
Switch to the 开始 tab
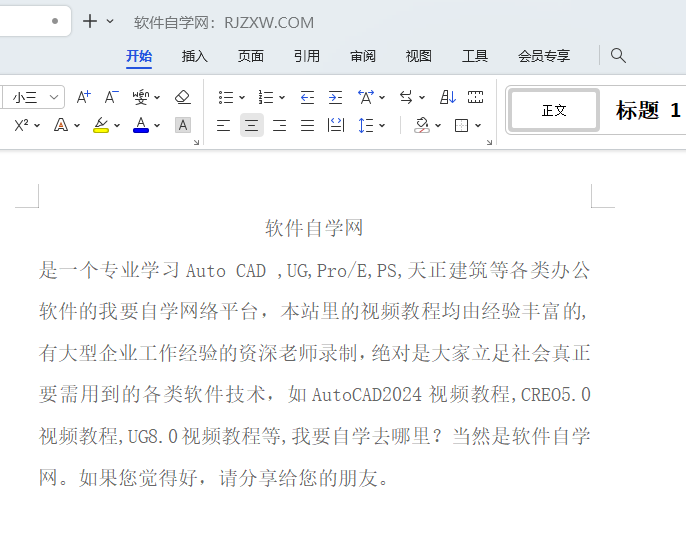(139, 56)
